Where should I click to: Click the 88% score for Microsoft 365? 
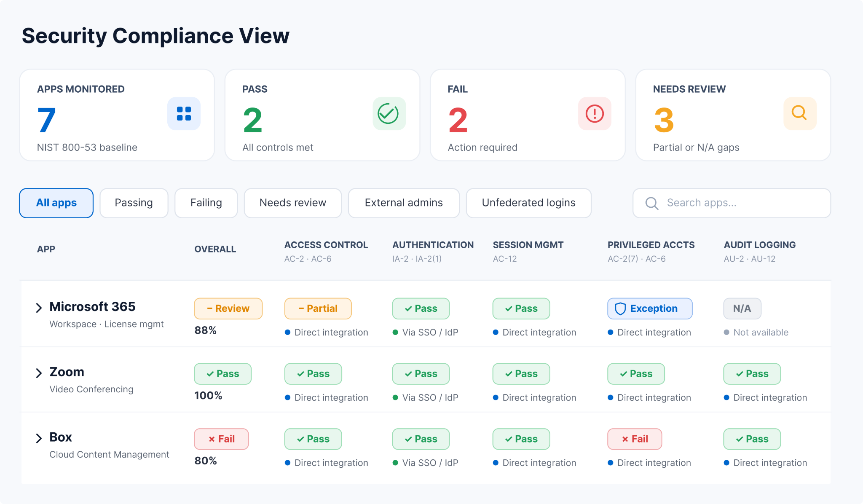coord(206,330)
